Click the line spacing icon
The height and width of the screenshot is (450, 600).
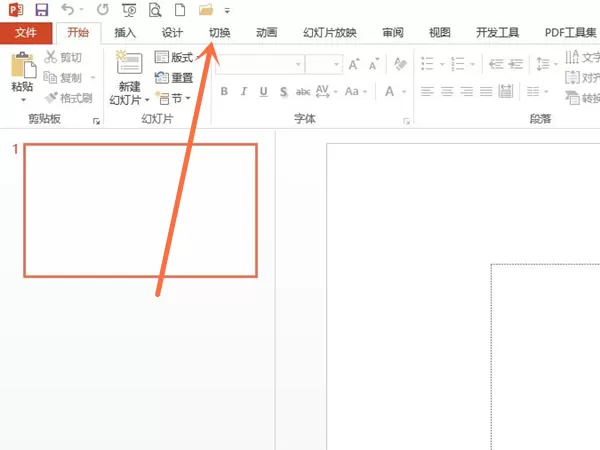click(x=543, y=64)
